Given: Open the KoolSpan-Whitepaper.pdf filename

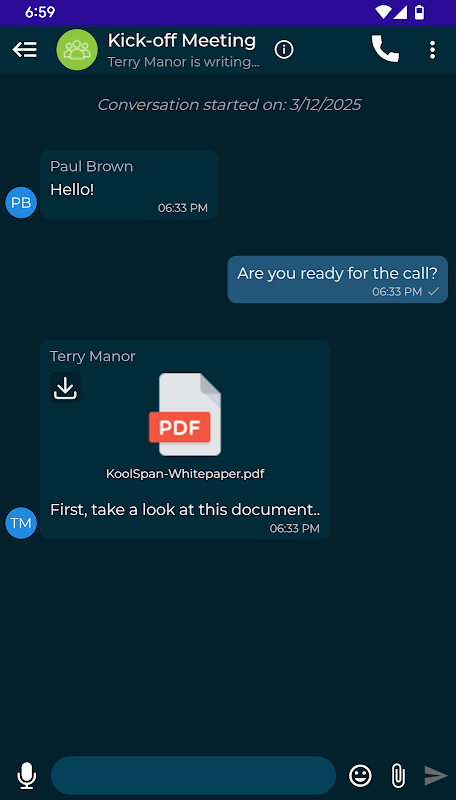Looking at the screenshot, I should tap(185, 473).
